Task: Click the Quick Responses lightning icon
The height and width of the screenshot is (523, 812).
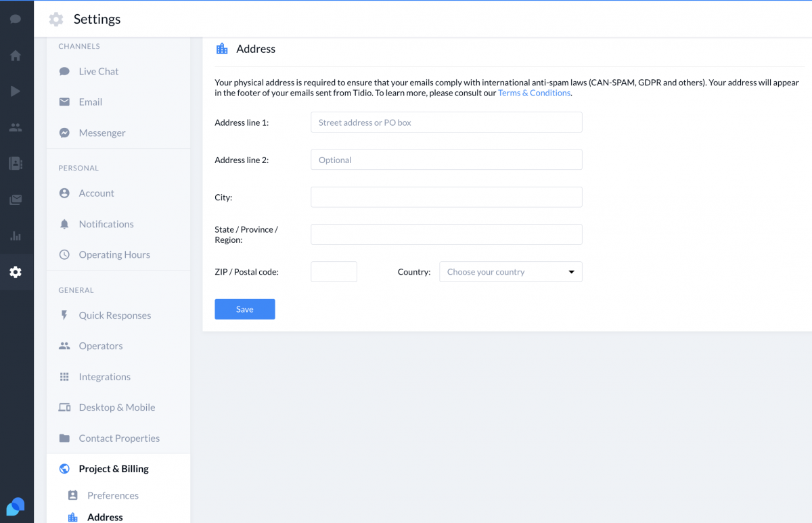Action: coord(64,315)
